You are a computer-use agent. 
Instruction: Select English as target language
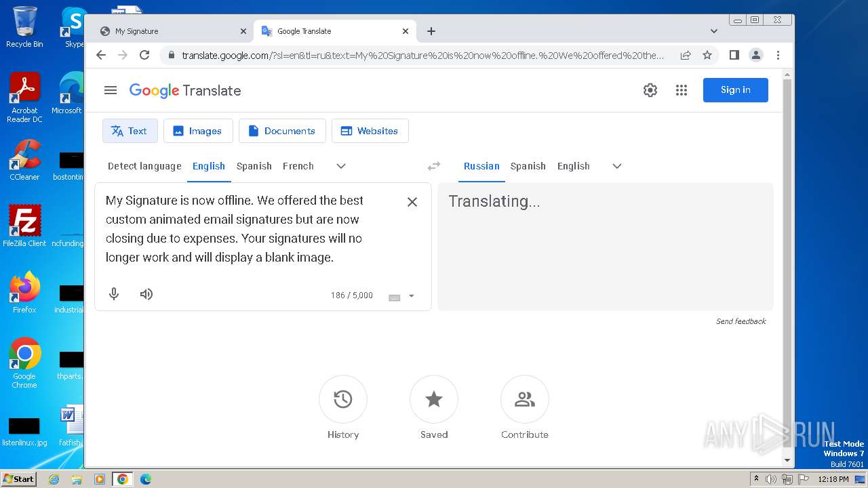[x=574, y=166]
